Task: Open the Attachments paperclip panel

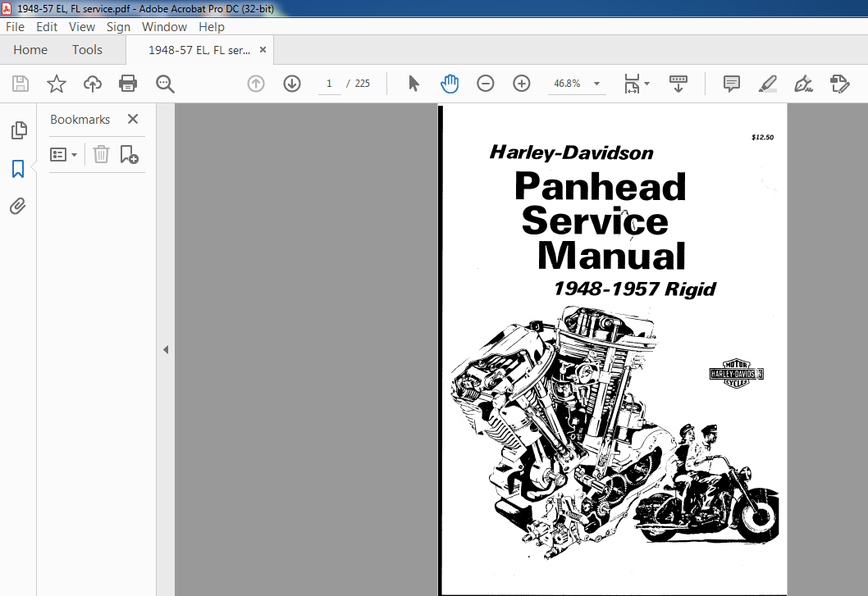Action: point(18,207)
